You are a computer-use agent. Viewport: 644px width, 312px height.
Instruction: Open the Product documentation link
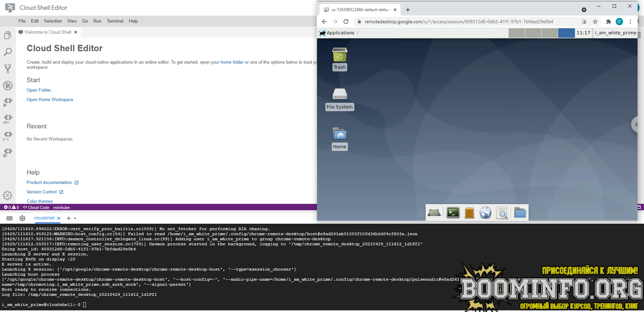pyautogui.click(x=49, y=182)
